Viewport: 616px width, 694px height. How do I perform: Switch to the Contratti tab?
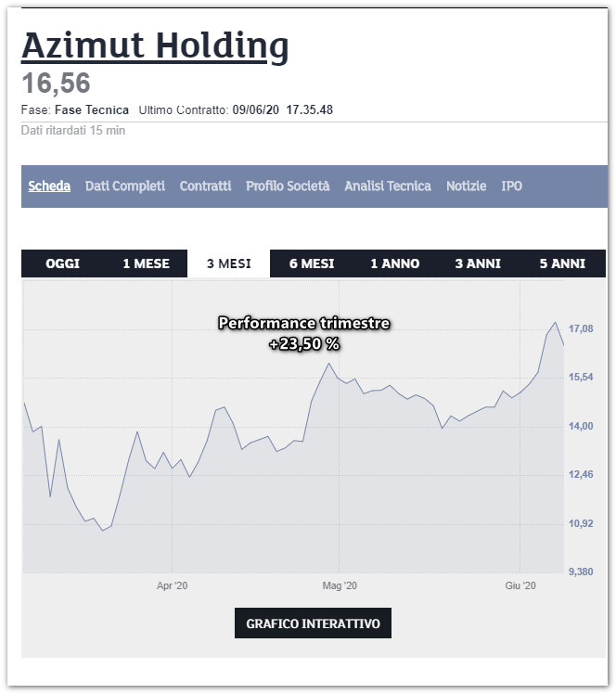pyautogui.click(x=205, y=186)
